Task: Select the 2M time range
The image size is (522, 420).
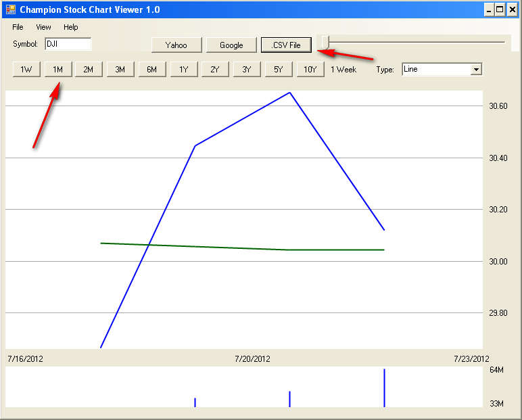Action: click(88, 69)
